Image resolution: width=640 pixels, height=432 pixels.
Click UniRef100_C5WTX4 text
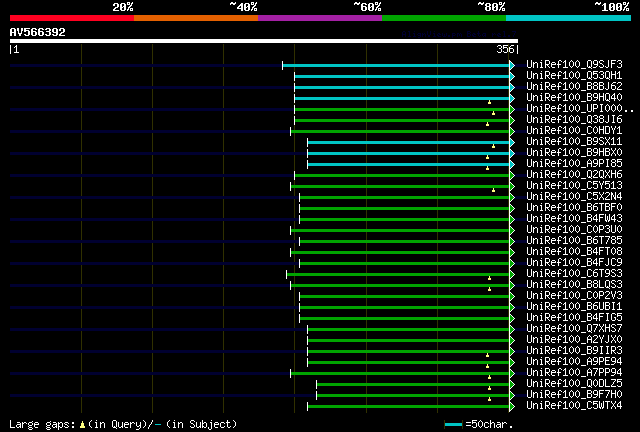coord(574,406)
